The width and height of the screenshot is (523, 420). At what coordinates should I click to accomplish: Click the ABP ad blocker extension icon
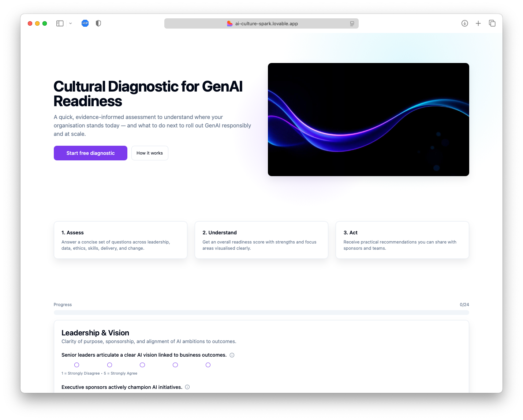(x=85, y=23)
